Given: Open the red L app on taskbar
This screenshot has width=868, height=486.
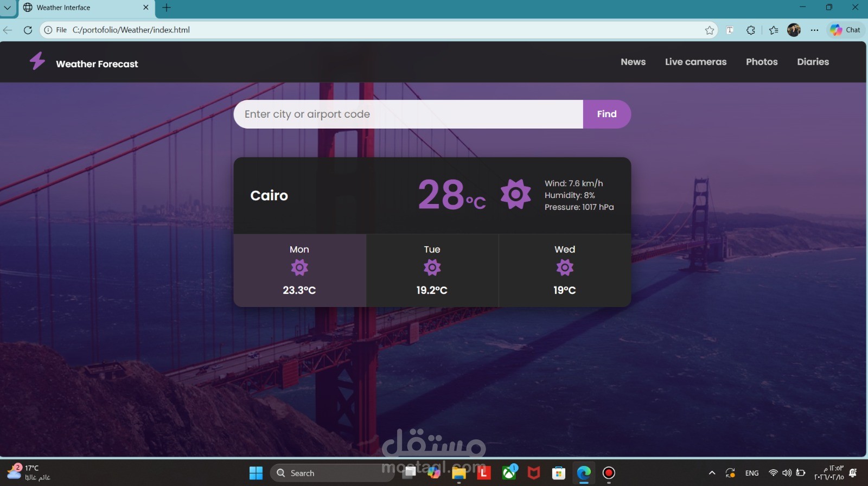Looking at the screenshot, I should tap(483, 473).
